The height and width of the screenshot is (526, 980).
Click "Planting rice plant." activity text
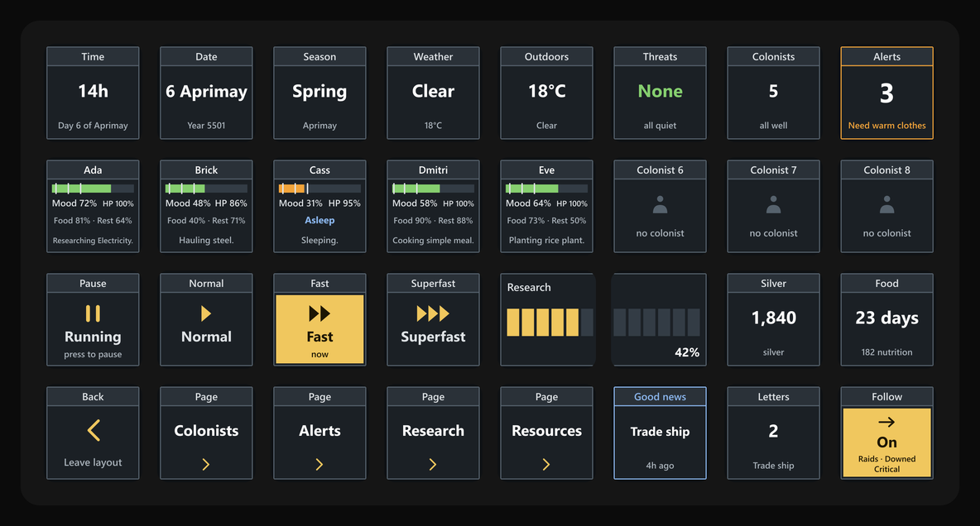tap(546, 241)
